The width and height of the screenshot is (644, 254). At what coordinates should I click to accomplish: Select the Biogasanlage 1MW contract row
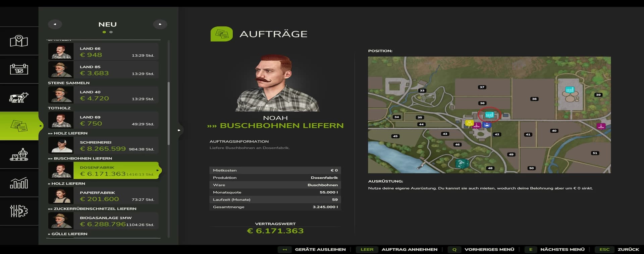click(103, 221)
